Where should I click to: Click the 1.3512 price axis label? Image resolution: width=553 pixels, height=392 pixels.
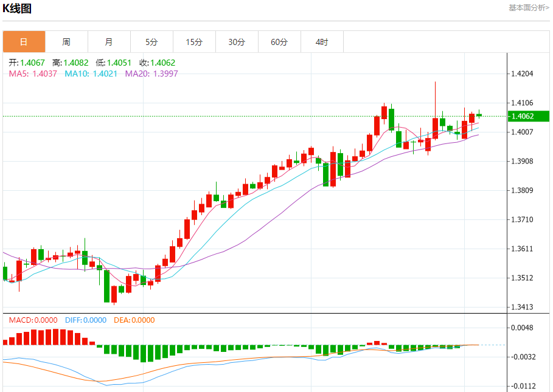(522, 278)
